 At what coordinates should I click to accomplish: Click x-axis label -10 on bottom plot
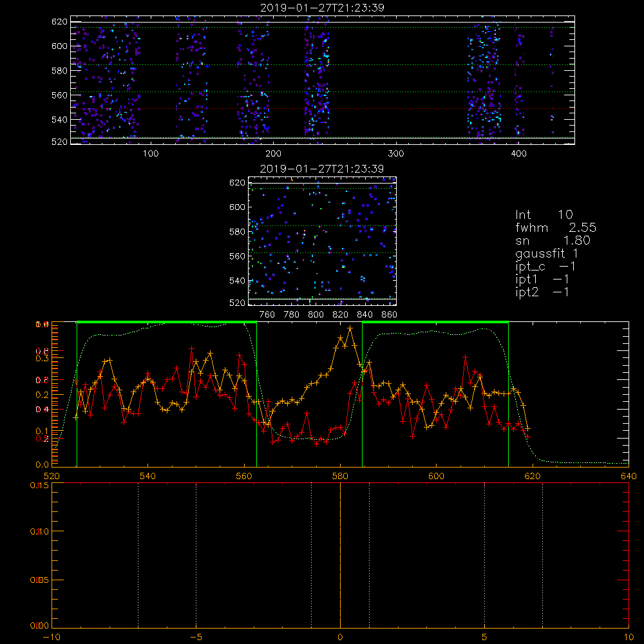[x=52, y=638]
